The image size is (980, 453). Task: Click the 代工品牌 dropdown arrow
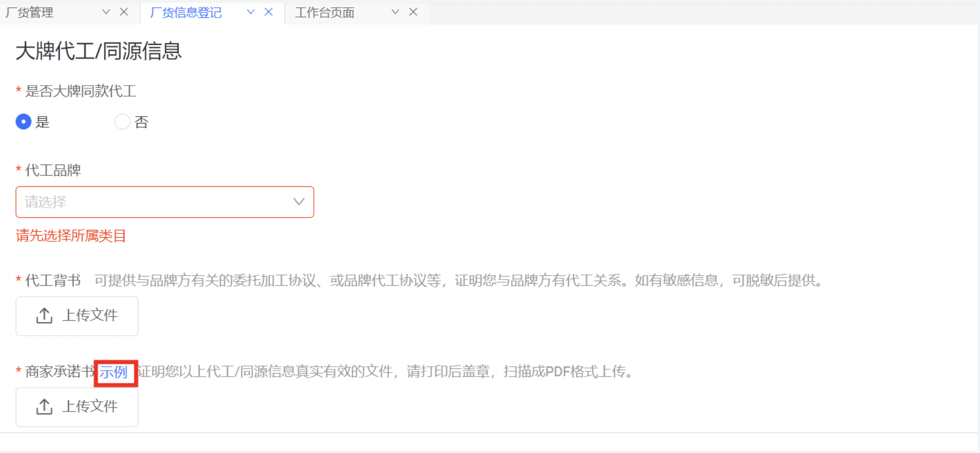(299, 202)
